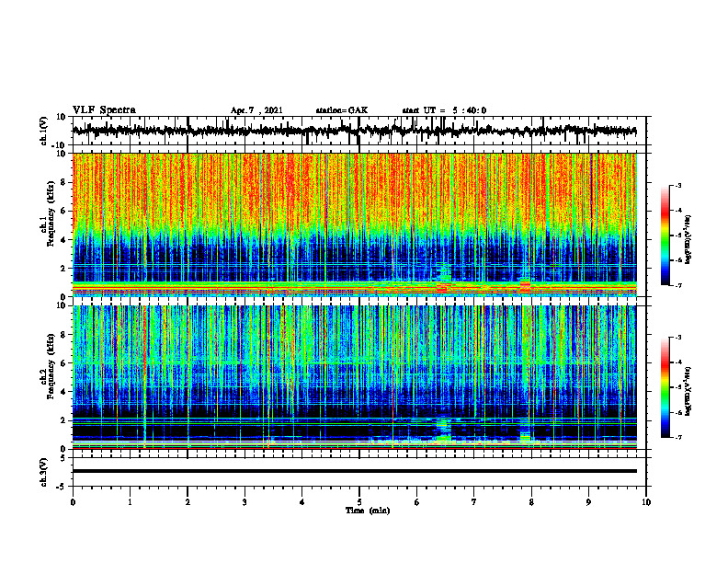Click time axis tick label '3'
The image size is (728, 563).
click(x=245, y=502)
